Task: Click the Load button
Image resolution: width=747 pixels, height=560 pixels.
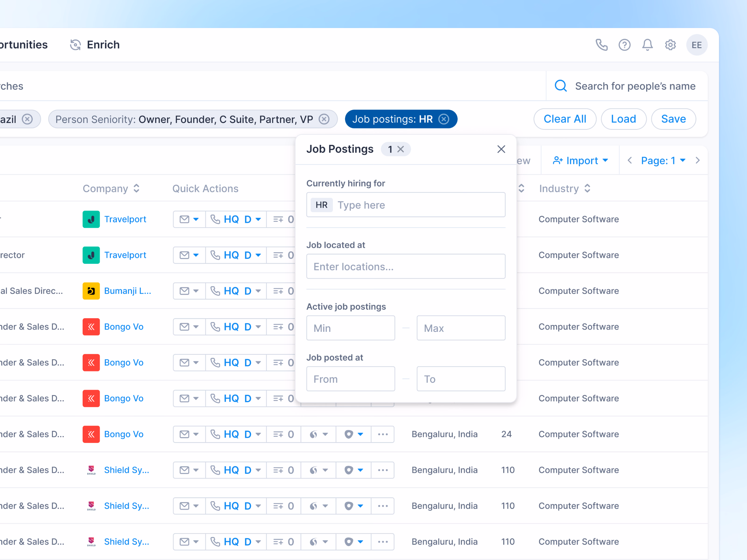Action: pos(624,119)
